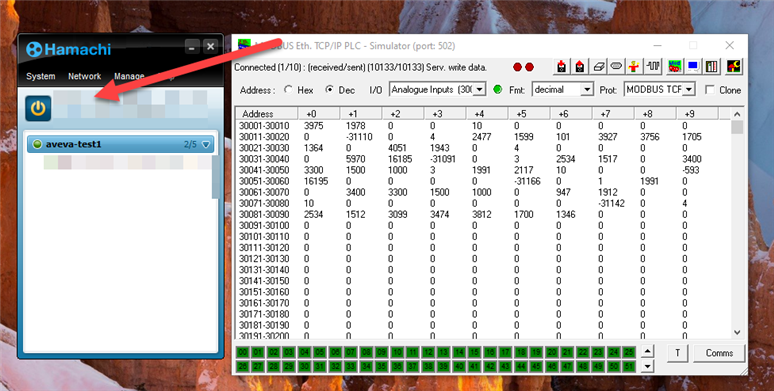
Task: Click the load registers icon with red down arrow
Action: [x=561, y=67]
